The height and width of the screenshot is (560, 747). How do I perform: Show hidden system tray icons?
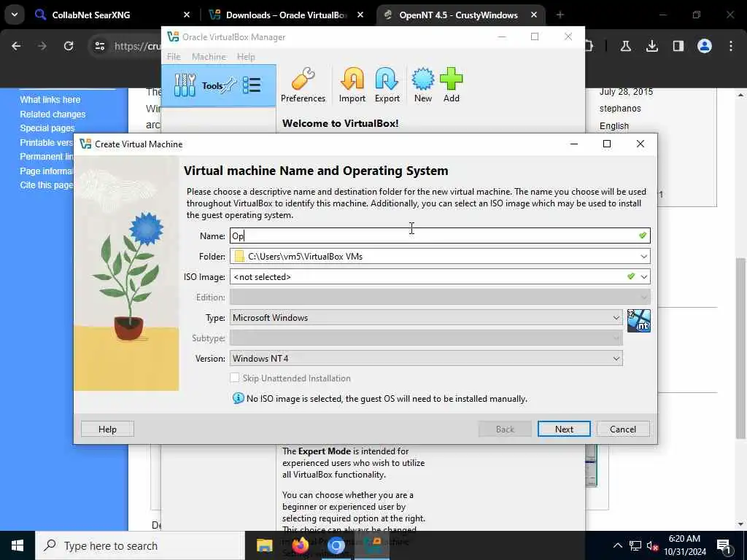coord(617,545)
